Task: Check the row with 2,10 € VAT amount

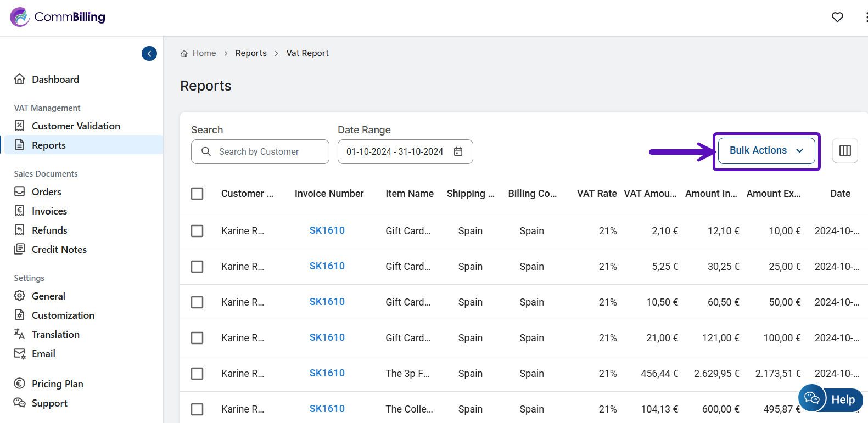Action: point(197,231)
